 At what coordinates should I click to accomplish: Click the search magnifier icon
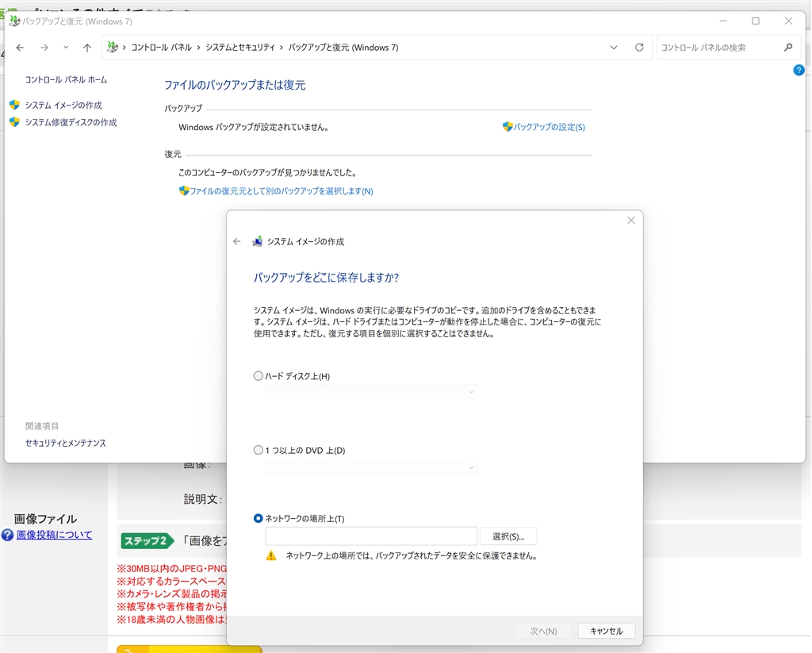click(x=788, y=47)
